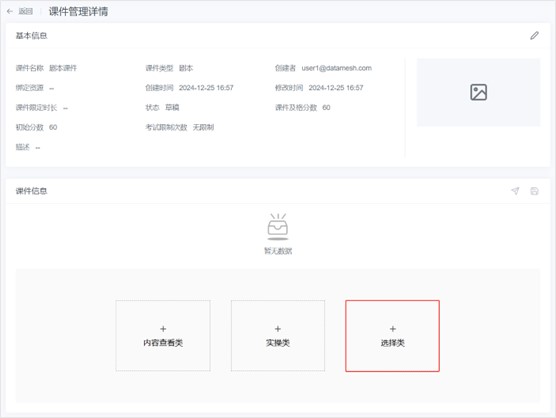The height and width of the screenshot is (418, 556).
Task: Go back via the 返回 link
Action: coord(26,12)
